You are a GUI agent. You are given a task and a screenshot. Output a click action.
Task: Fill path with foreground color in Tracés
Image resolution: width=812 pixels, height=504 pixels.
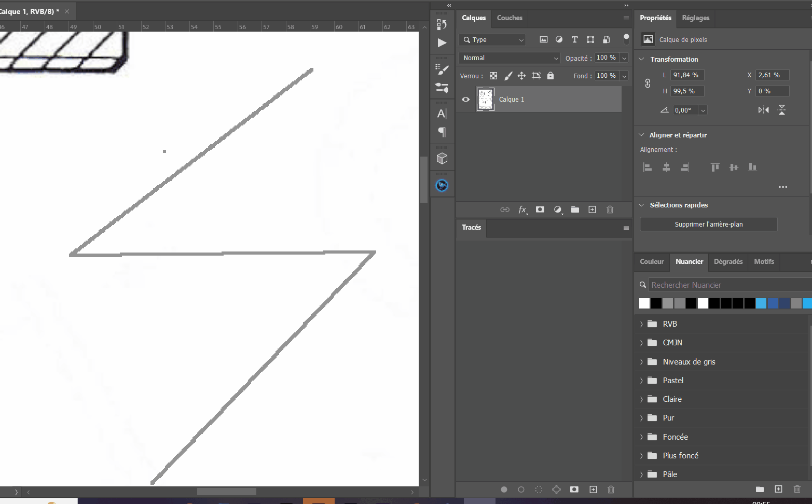tap(504, 489)
